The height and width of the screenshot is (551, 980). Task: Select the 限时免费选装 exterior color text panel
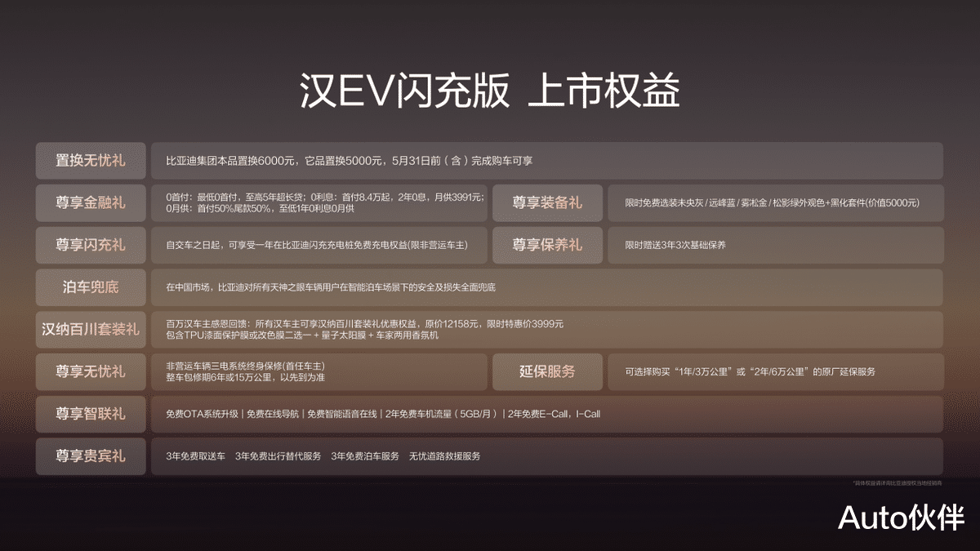click(776, 203)
